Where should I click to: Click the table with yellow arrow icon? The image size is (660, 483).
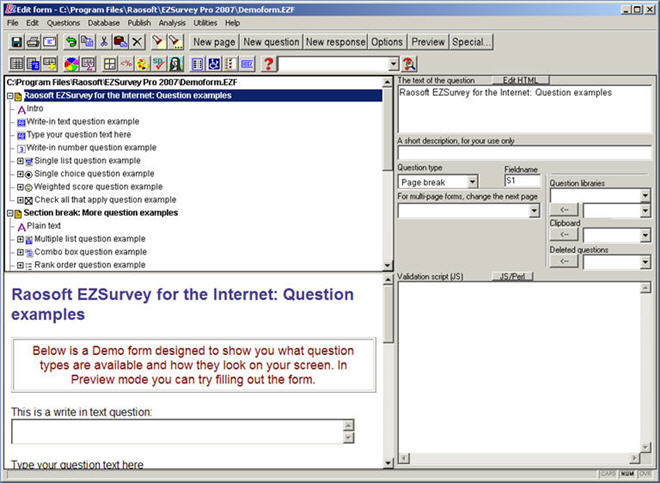[x=50, y=64]
